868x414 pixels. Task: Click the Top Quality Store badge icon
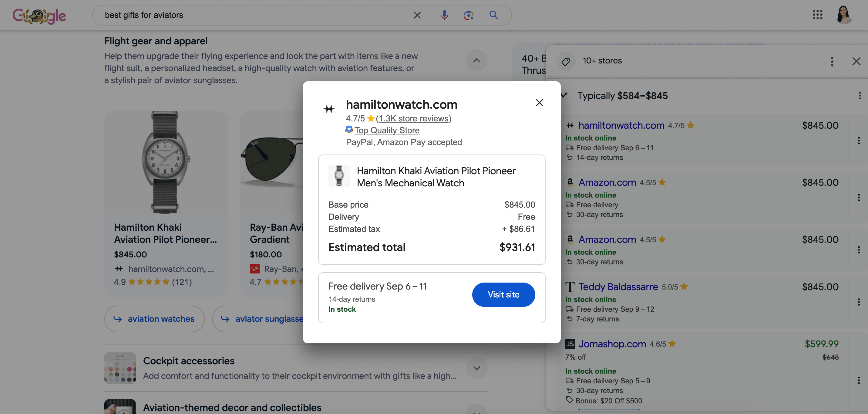[x=349, y=130]
